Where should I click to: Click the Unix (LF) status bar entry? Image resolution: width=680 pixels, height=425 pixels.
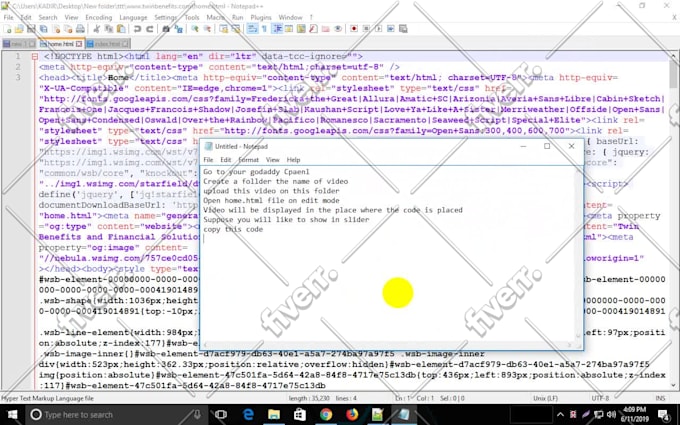click(x=545, y=398)
